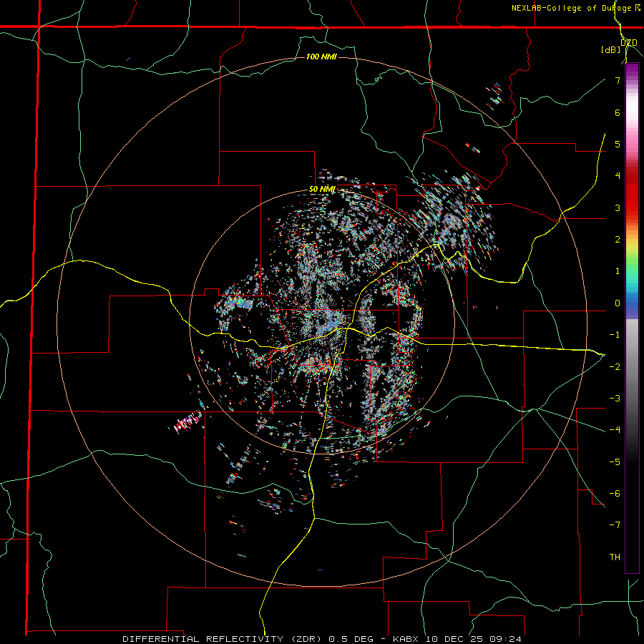Click the -3 dB colorbar tick label
The width and height of the screenshot is (644, 644).
[615, 398]
